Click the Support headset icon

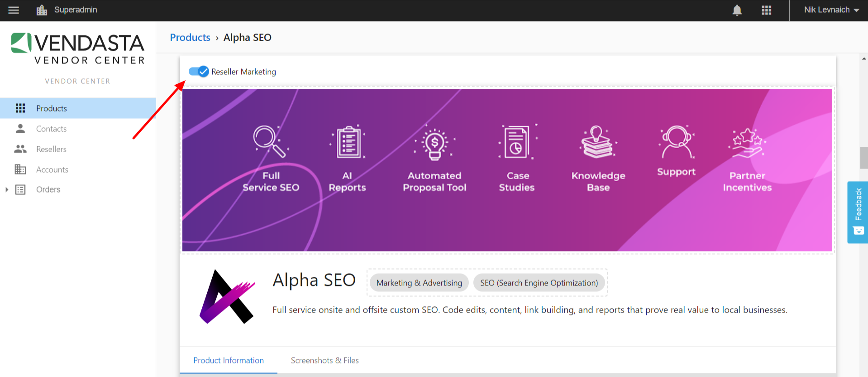(677, 142)
